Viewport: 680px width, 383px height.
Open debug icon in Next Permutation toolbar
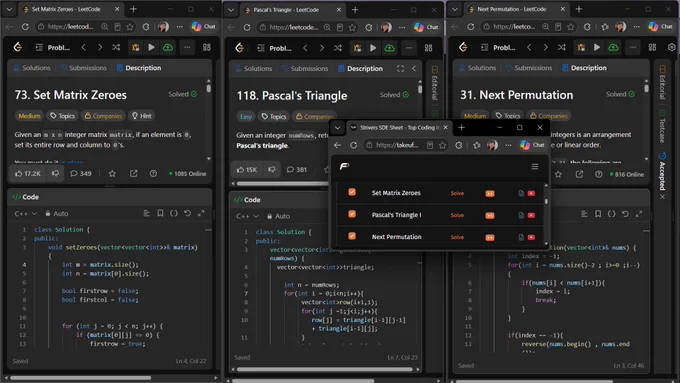pyautogui.click(x=581, y=47)
